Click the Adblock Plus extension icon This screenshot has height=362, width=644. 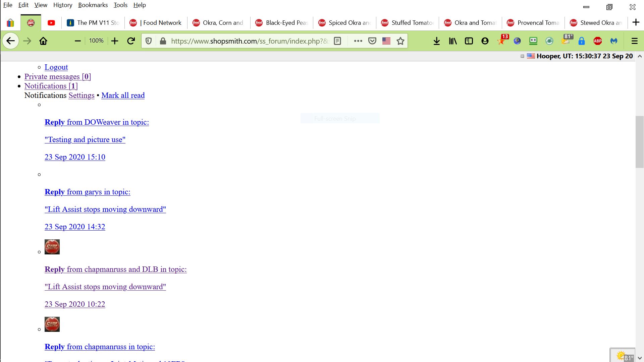point(598,41)
